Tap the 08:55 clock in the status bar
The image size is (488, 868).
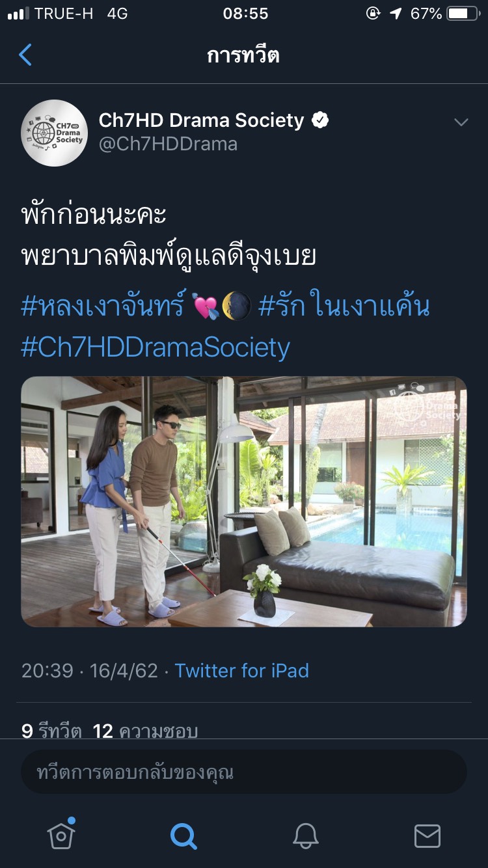pyautogui.click(x=245, y=14)
